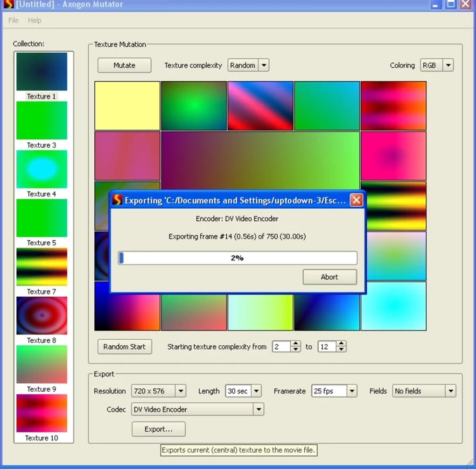
Task: Open the Codec dropdown
Action: 259,409
